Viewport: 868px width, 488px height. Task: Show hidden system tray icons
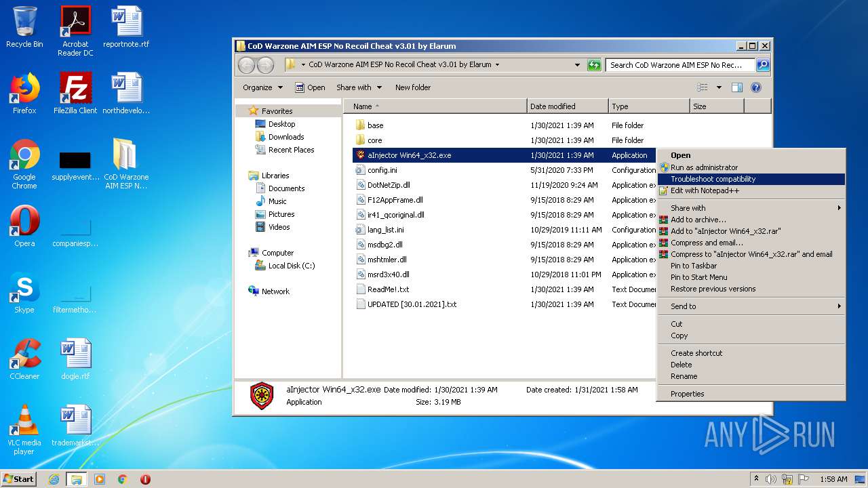coord(756,479)
